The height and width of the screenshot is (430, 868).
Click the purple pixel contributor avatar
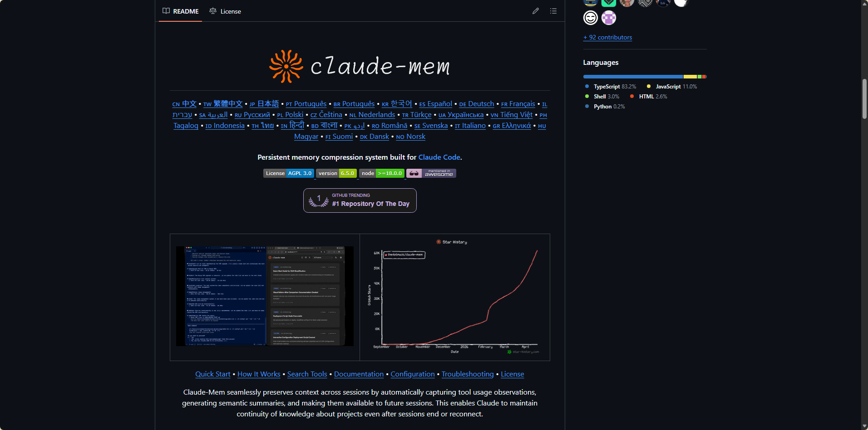(609, 18)
